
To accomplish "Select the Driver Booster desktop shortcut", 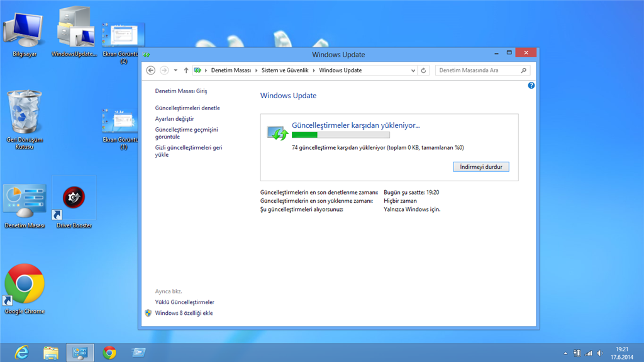I will [x=74, y=203].
